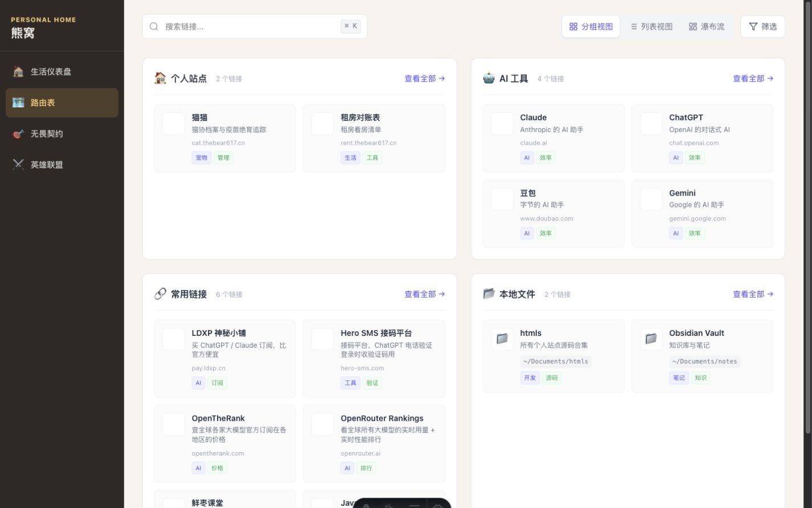
Task: Click the page's vertical scrollbar
Action: coord(808,217)
